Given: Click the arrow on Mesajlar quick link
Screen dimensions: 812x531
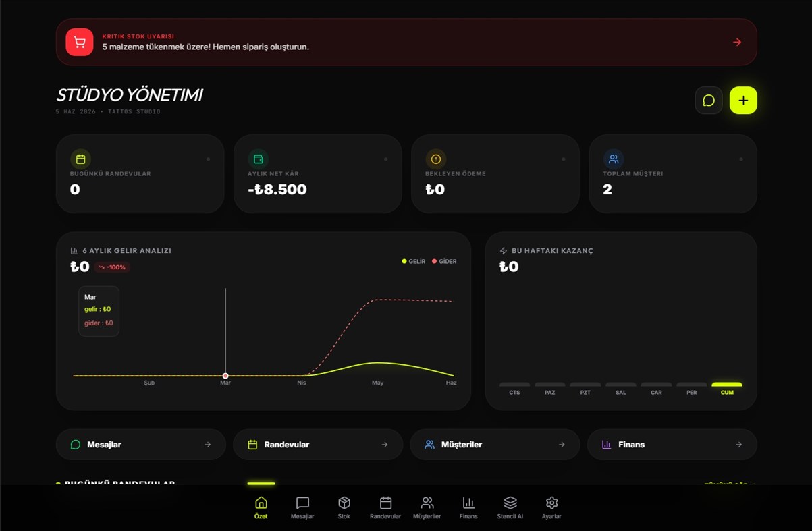Looking at the screenshot, I should tap(208, 445).
